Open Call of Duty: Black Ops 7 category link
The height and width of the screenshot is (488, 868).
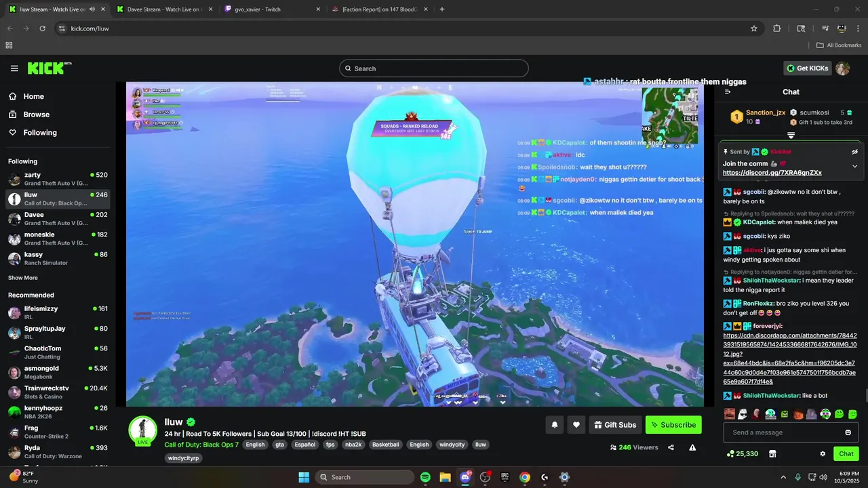pyautogui.click(x=201, y=445)
